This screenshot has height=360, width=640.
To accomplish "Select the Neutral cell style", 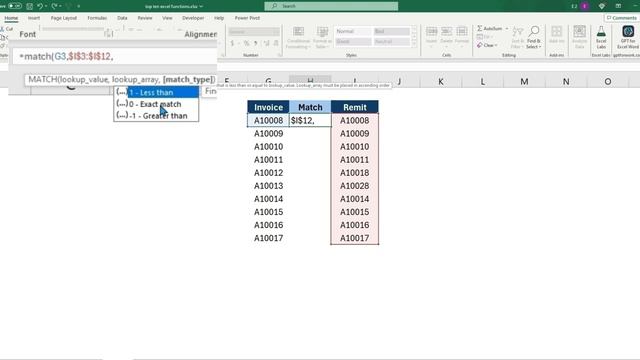I will (391, 42).
